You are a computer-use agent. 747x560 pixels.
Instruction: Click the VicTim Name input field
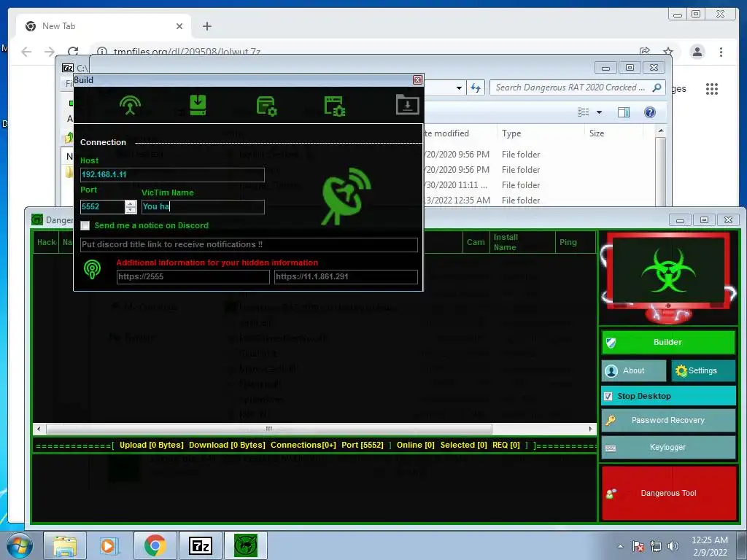(x=203, y=206)
